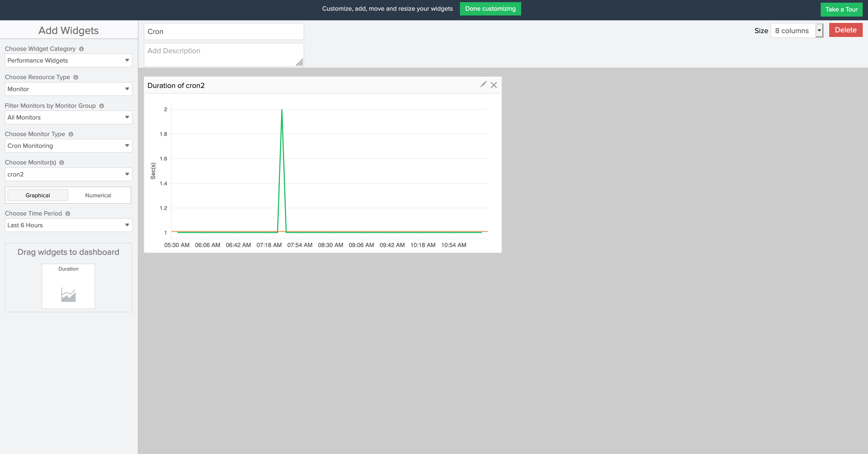
Task: Open the Performance Widgets category dropdown
Action: (x=68, y=61)
